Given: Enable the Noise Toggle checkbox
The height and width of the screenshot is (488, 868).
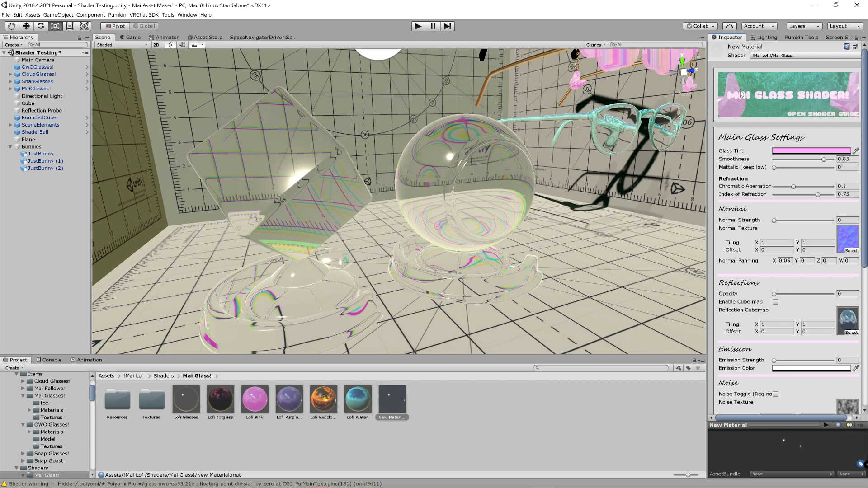Looking at the screenshot, I should (775, 394).
